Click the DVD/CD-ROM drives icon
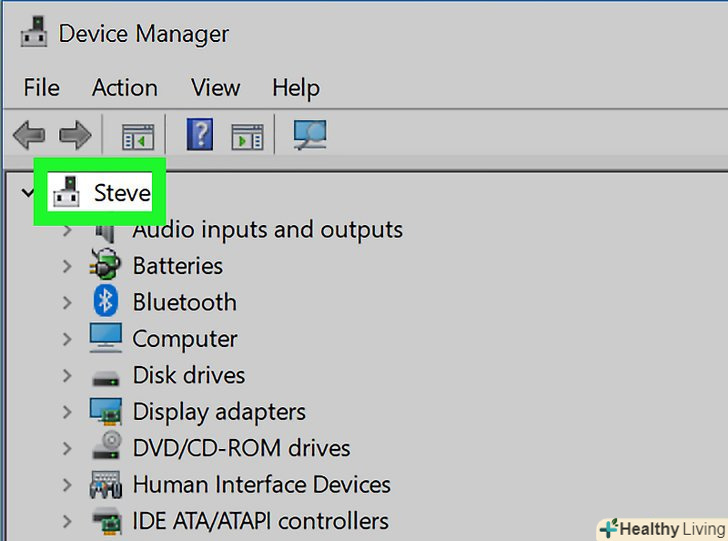728x541 pixels. pyautogui.click(x=106, y=448)
